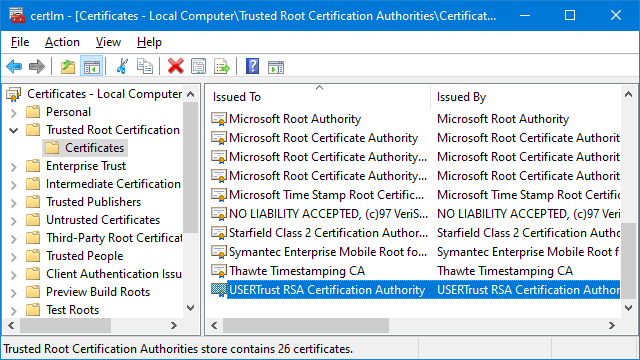Click tree pane scroll up arrow

(191, 94)
